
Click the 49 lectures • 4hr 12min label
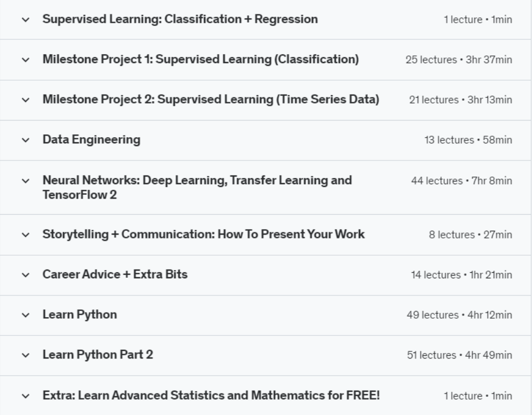point(459,315)
